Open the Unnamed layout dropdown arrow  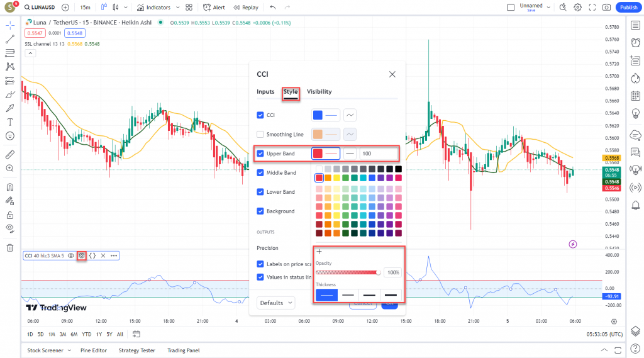pos(548,8)
